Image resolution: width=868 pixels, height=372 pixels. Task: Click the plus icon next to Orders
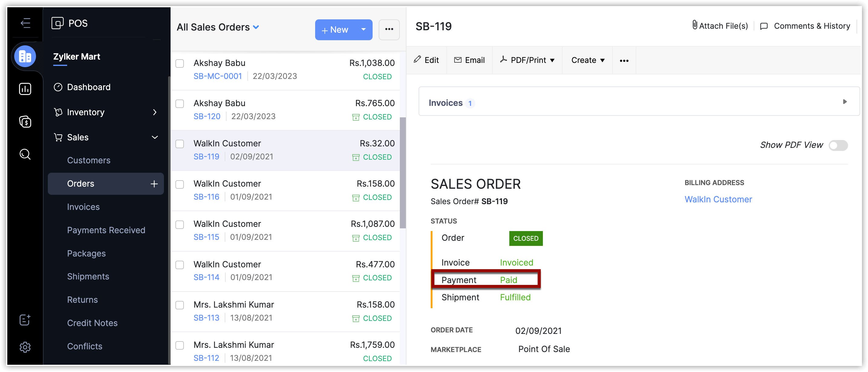point(154,184)
